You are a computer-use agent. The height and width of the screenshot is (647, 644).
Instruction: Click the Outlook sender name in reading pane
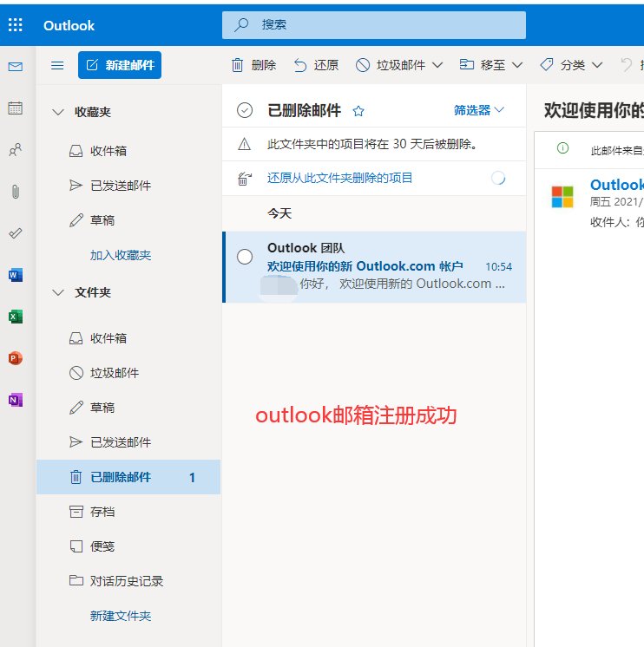pos(617,185)
